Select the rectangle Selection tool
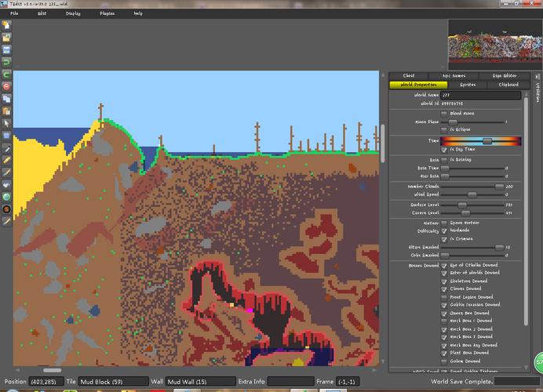Screen dimensions: 543x392 click(x=6, y=136)
